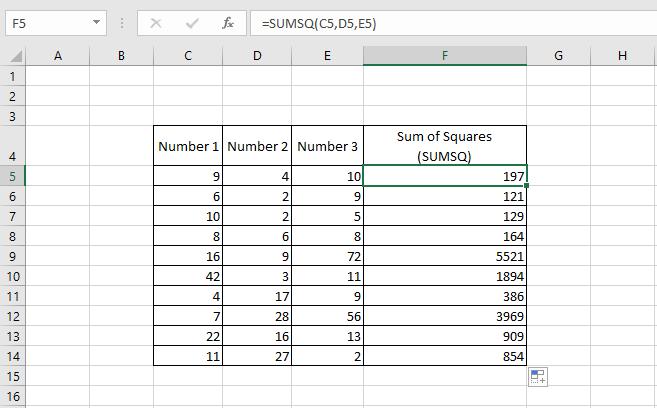The image size is (657, 408).
Task: Select row 15 header
Action: click(x=13, y=376)
